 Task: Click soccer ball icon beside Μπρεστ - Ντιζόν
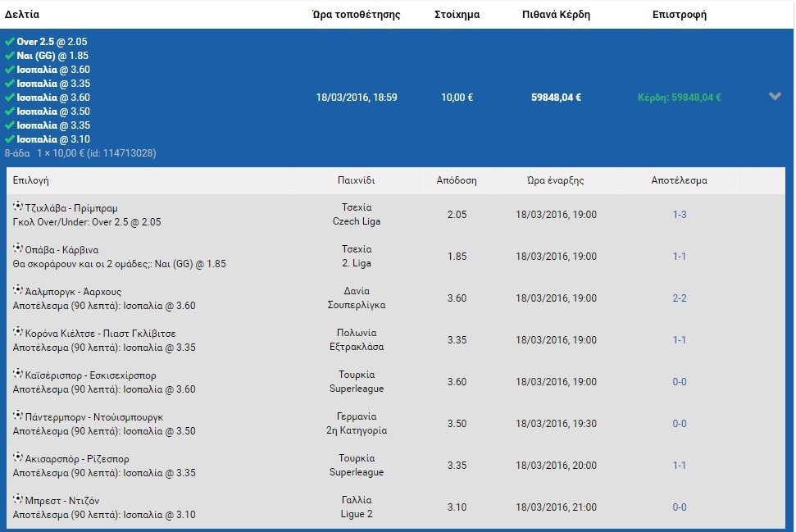pyautogui.click(x=18, y=499)
